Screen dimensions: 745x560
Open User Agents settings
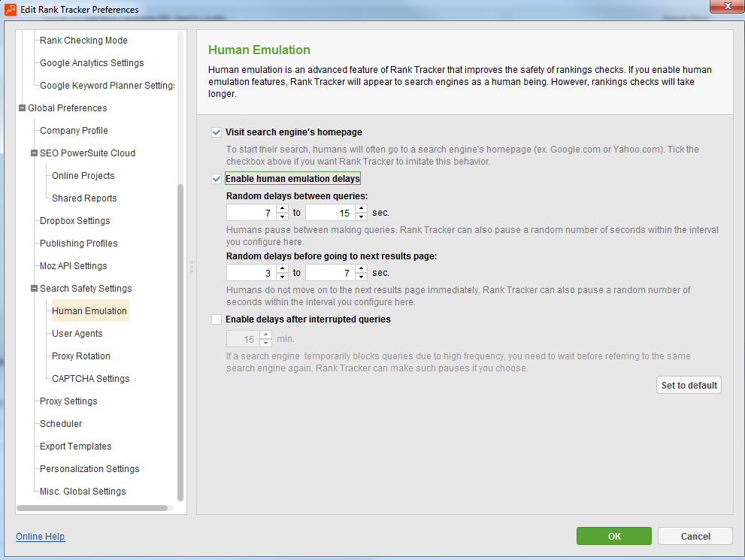point(77,334)
